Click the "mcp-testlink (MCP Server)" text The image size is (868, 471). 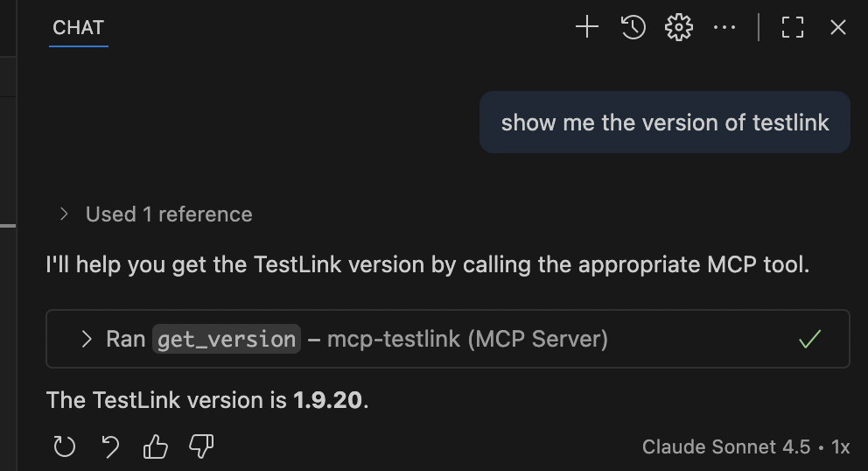click(467, 339)
